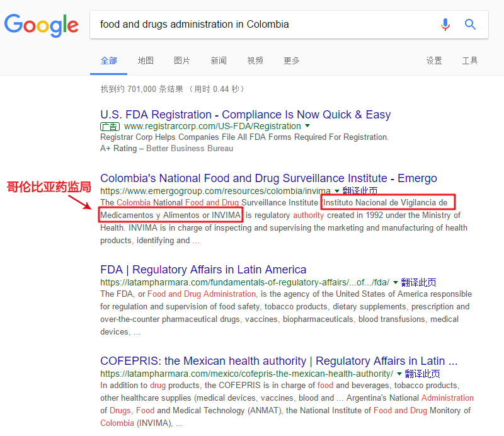Start voice search with microphone icon
The height and width of the screenshot is (436, 504).
(x=445, y=25)
